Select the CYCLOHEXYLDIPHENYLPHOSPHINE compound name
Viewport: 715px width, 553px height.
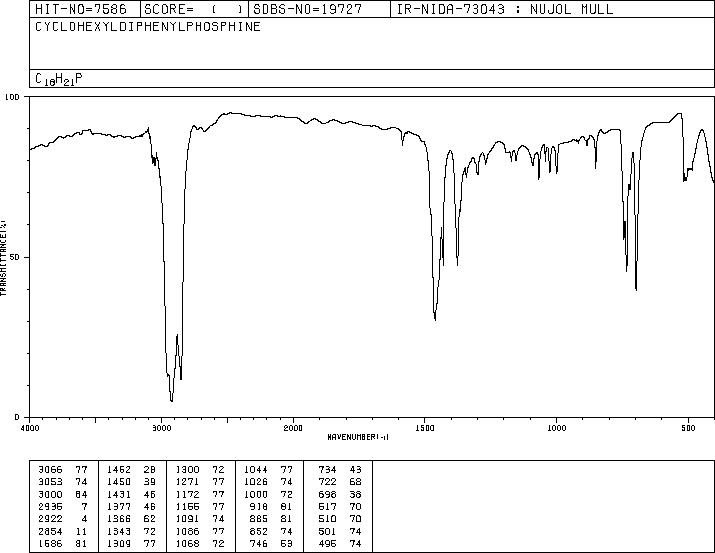148,27
